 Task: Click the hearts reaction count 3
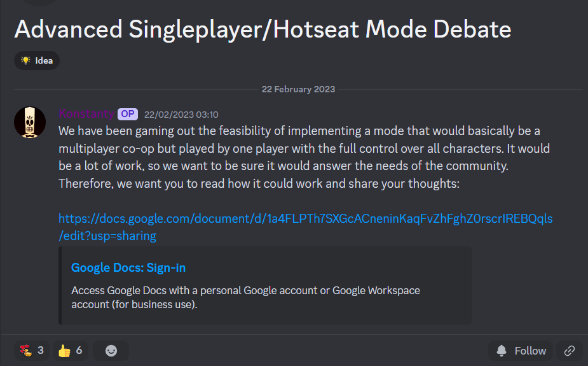[x=41, y=351]
